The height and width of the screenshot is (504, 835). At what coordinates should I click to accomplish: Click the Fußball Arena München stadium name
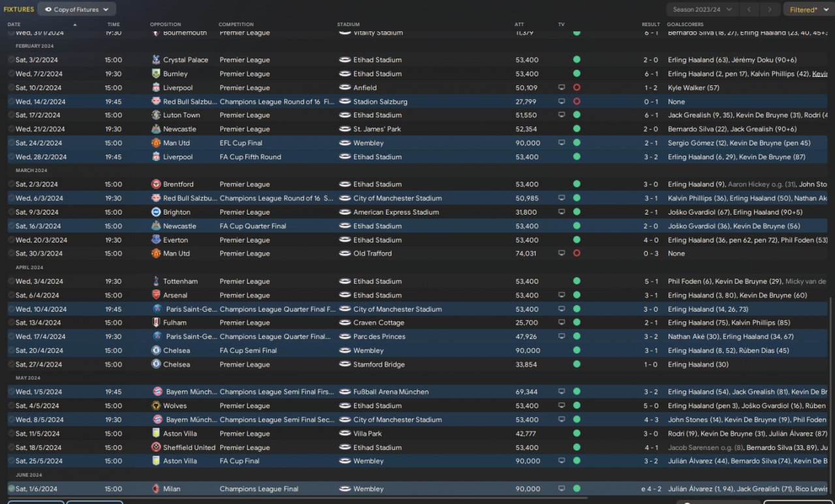pos(391,392)
